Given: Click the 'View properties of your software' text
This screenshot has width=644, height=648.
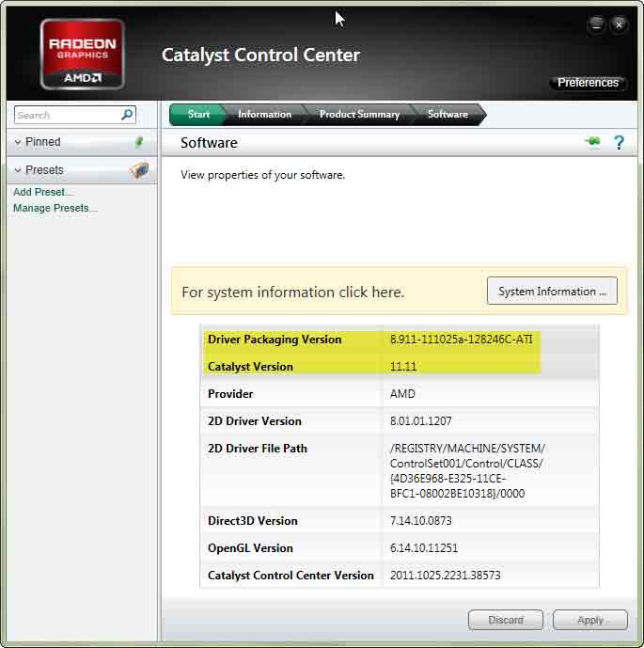Looking at the screenshot, I should click(x=262, y=175).
